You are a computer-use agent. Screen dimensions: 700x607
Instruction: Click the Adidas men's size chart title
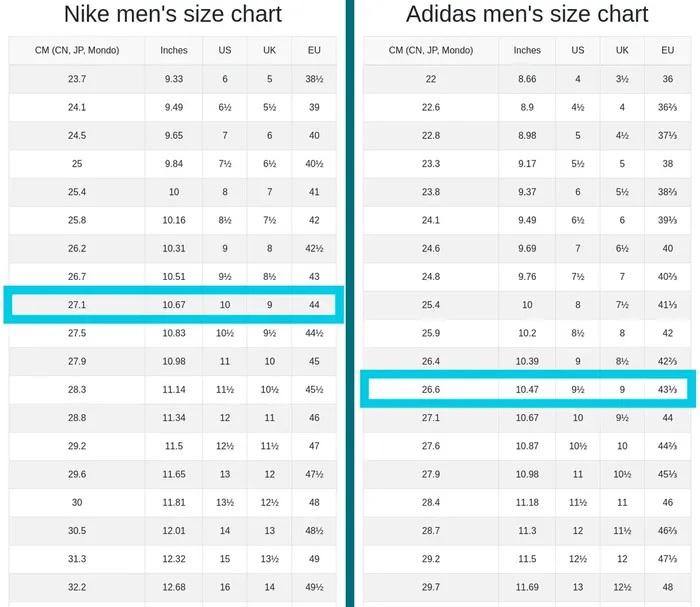526,15
